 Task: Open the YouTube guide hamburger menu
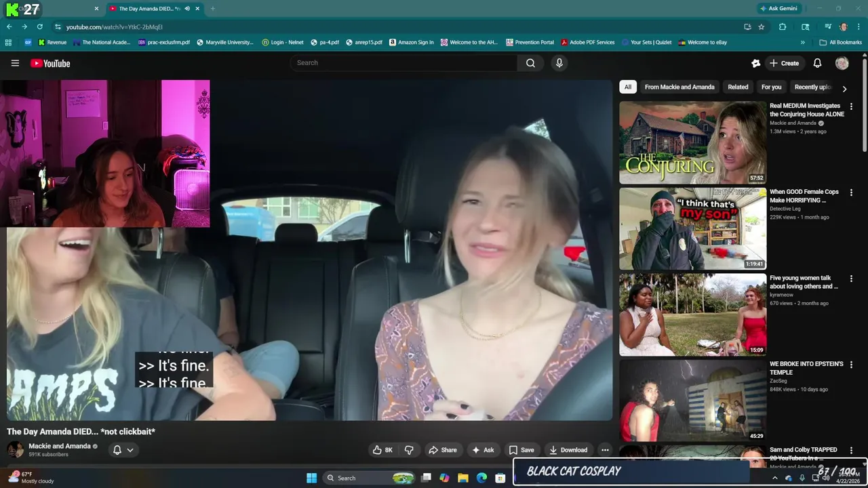pyautogui.click(x=15, y=63)
